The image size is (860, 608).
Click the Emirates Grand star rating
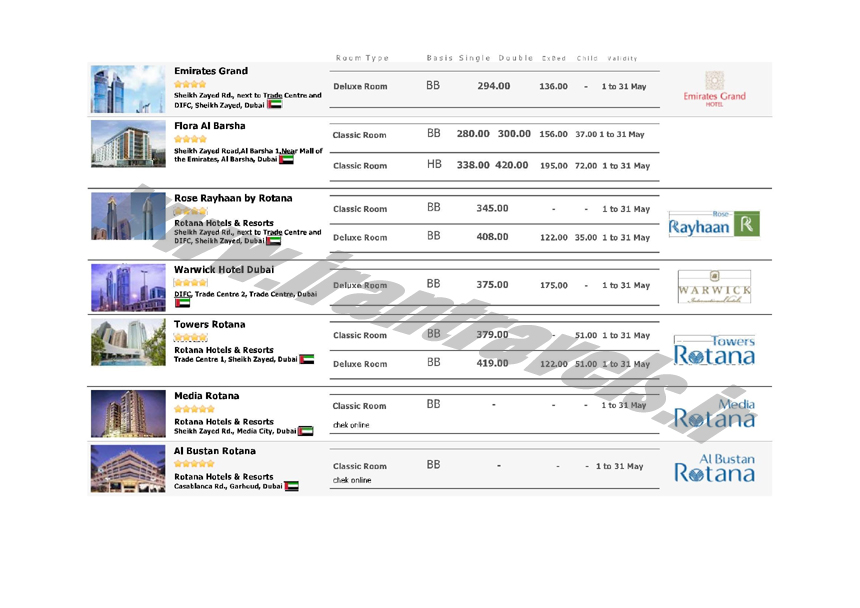[x=190, y=84]
